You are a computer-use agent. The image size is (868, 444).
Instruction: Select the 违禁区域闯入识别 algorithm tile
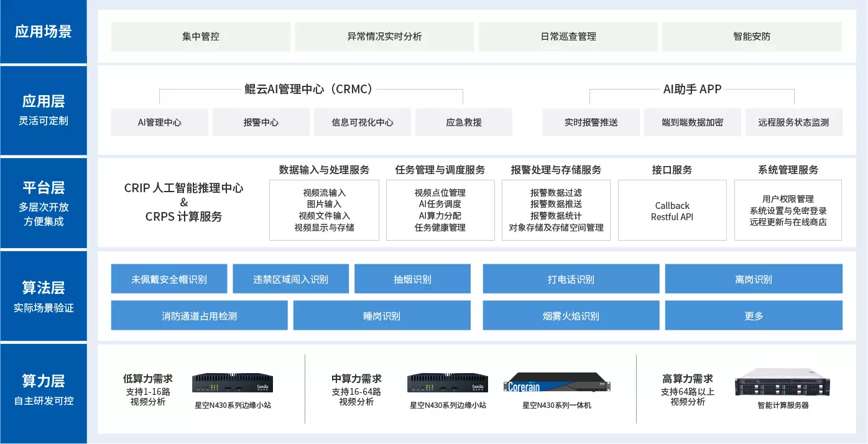[290, 279]
